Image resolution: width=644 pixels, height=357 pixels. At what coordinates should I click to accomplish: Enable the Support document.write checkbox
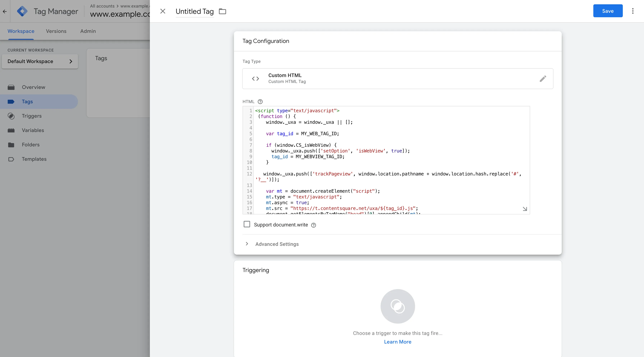[x=247, y=224]
